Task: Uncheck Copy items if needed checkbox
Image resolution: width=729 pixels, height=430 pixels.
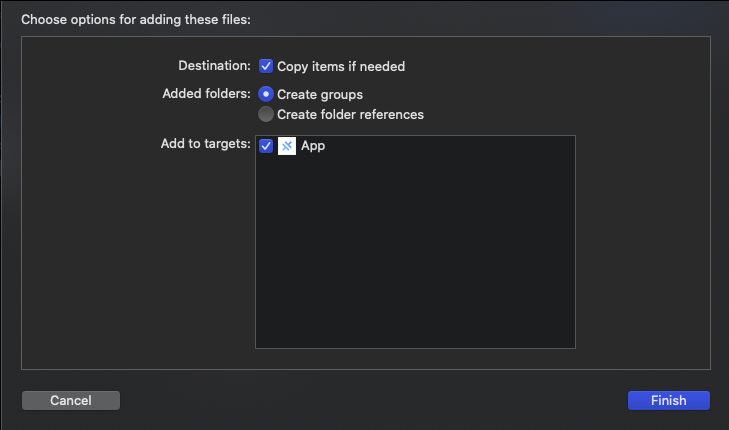Action: [x=266, y=66]
